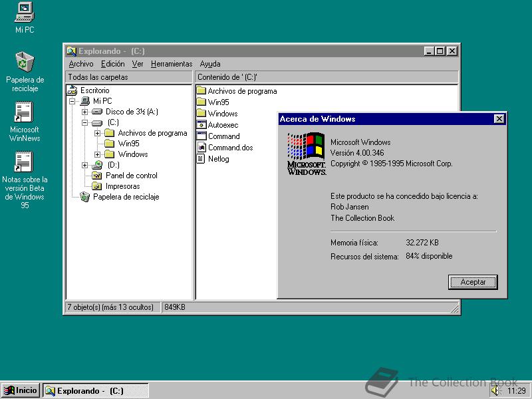
Task: Click the Explorer window title bar icon
Action: click(x=71, y=51)
